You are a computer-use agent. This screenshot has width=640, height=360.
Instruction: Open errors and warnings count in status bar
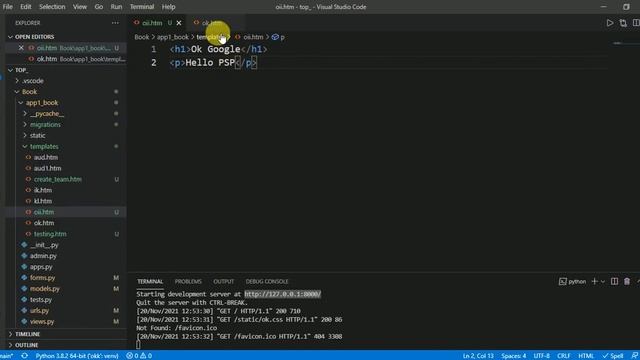(139, 356)
